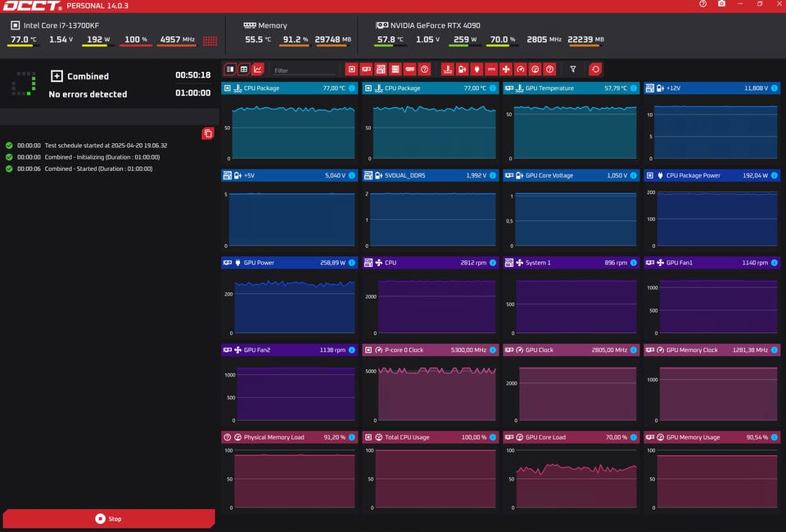Switch to the graph chart view mode

coord(258,70)
